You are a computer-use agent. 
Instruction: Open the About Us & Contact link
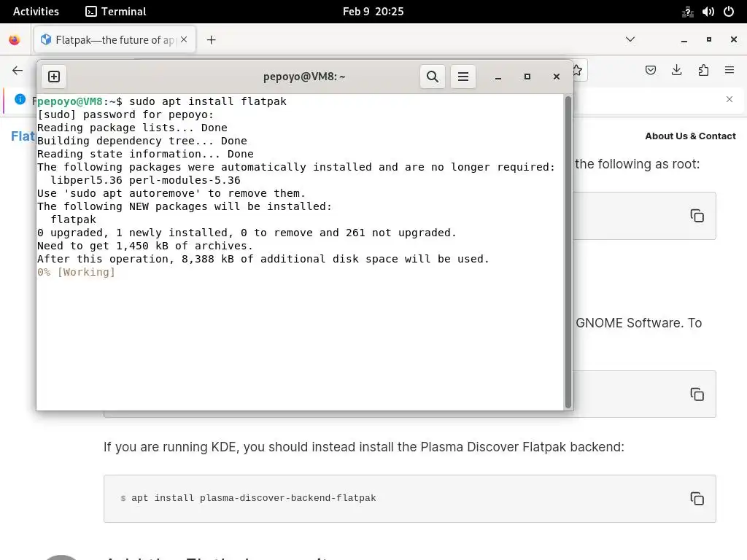click(690, 136)
